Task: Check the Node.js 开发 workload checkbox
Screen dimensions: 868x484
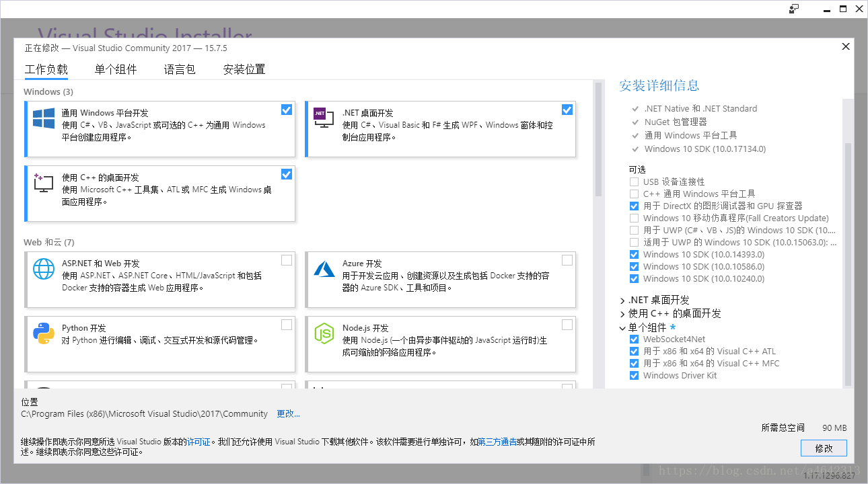Action: 567,325
